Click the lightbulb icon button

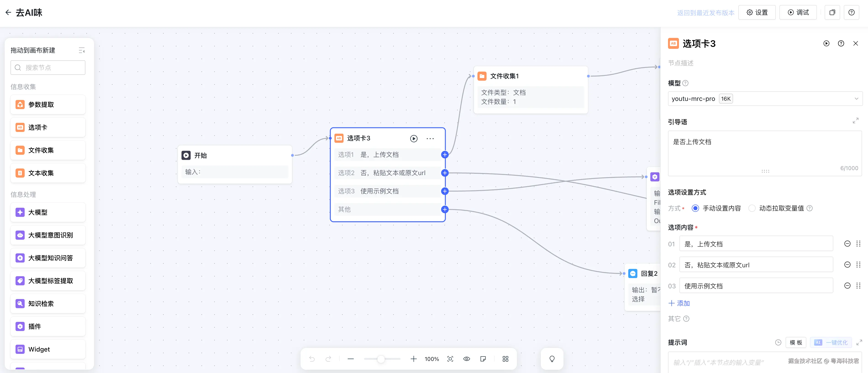tap(552, 359)
